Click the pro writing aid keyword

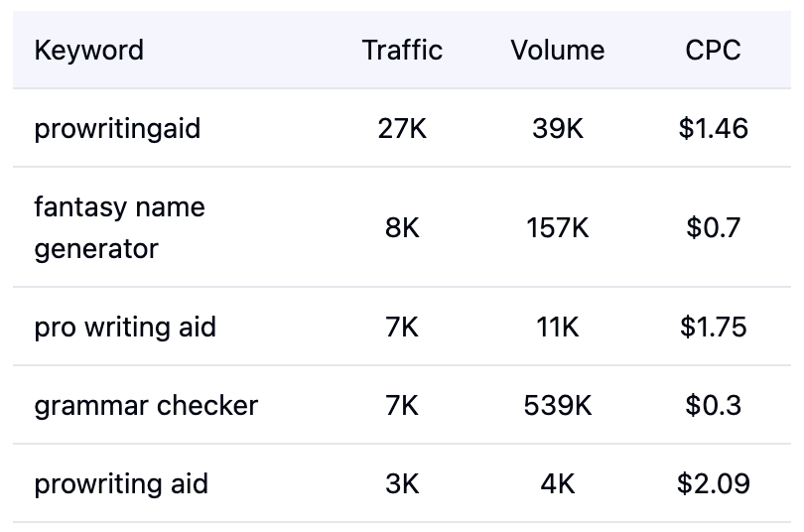tap(125, 328)
